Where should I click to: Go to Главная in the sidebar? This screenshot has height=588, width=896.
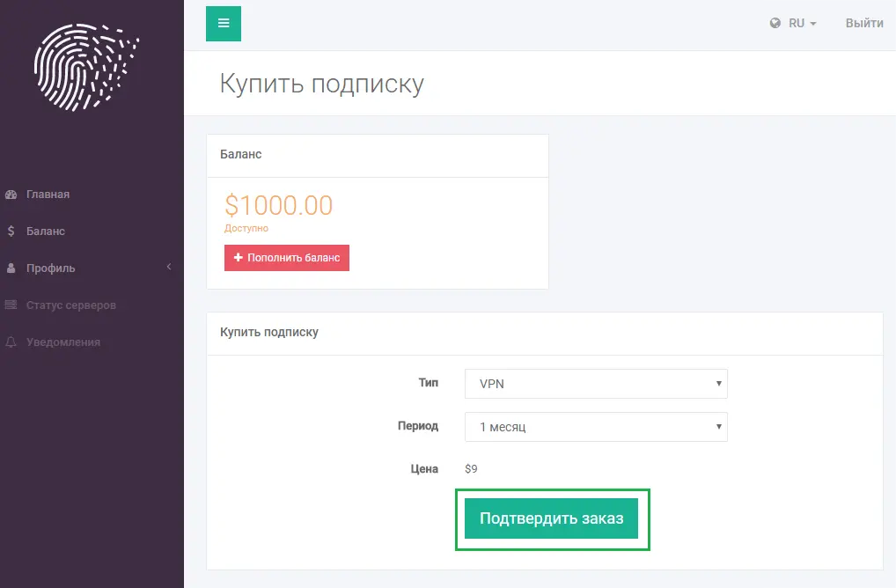pos(48,195)
